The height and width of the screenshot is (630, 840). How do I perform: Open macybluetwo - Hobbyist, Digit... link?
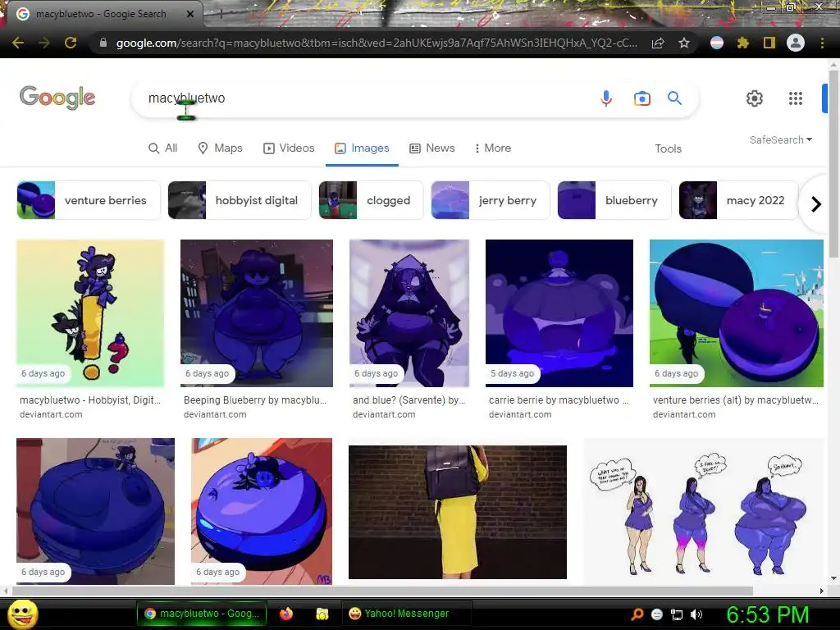point(90,400)
